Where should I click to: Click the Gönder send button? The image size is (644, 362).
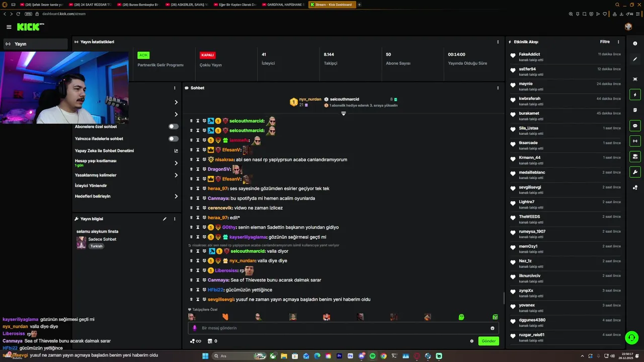[x=489, y=341]
